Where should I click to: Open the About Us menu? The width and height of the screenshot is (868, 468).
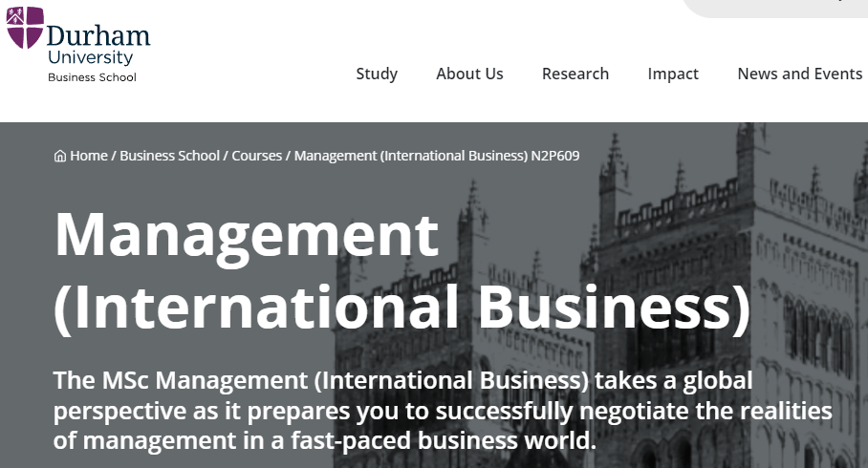pos(469,74)
